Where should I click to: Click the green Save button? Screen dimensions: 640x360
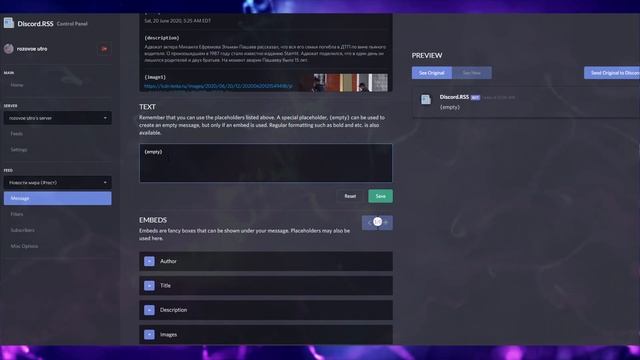point(380,196)
